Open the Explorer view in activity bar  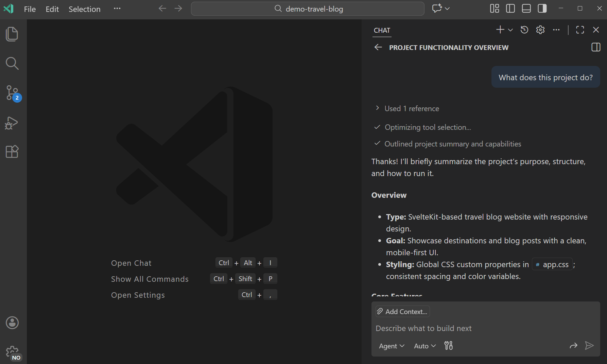[x=12, y=34]
